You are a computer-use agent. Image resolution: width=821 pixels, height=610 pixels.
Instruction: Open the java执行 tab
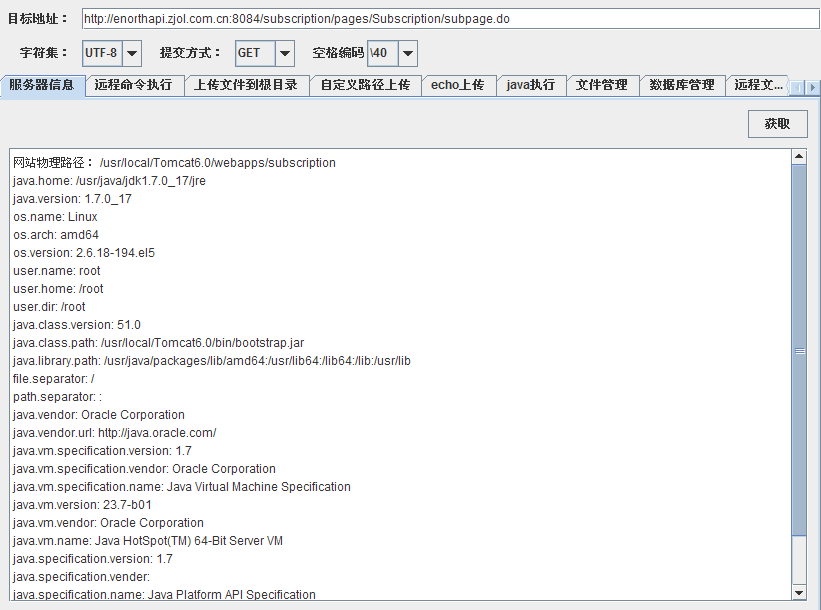click(531, 85)
